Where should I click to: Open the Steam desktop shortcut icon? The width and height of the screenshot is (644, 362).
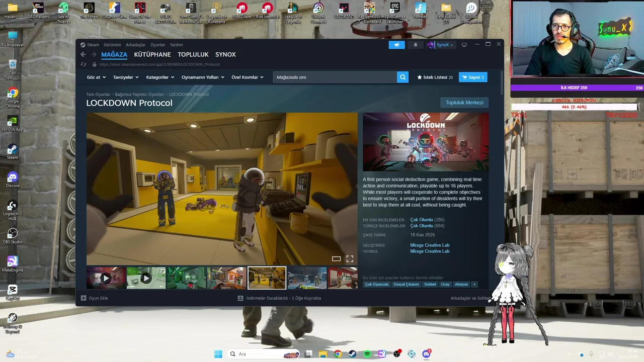tap(13, 151)
